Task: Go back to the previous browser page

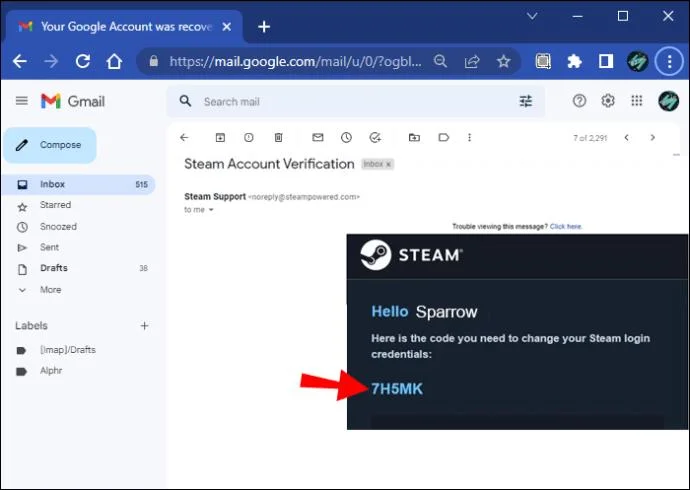Action: pos(20,61)
